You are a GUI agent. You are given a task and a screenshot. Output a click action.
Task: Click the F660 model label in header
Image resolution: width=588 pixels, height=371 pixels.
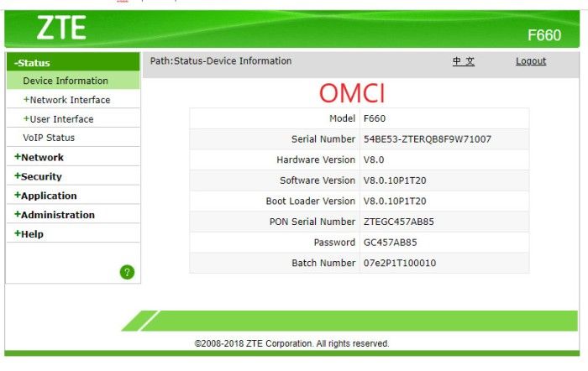coord(543,35)
